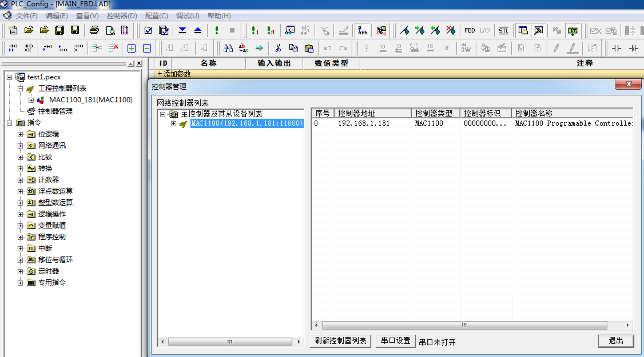Execute multiple scans (green exclamation n)
The width and height of the screenshot is (644, 357).
(x=271, y=30)
